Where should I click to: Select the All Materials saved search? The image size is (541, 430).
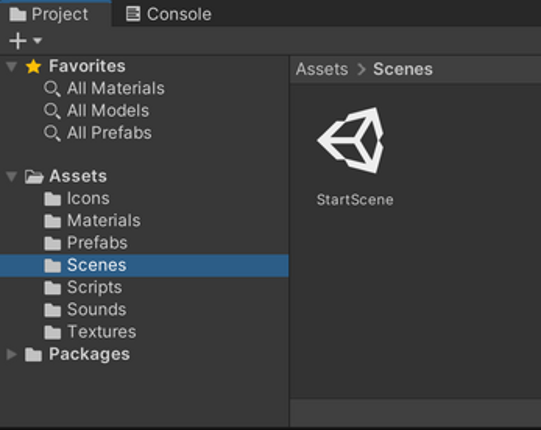point(104,88)
